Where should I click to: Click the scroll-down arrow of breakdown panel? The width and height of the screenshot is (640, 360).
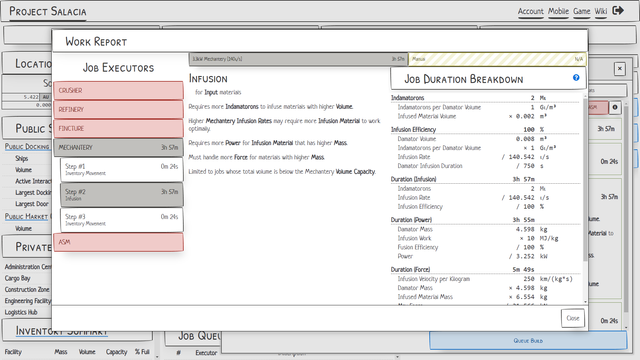586,302
